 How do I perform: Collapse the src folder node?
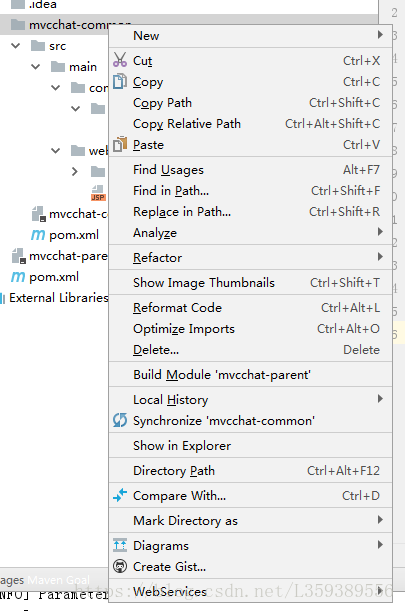pyautogui.click(x=16, y=46)
